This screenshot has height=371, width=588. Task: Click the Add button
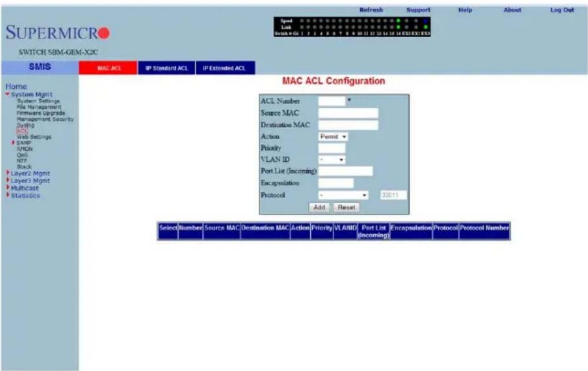point(319,207)
